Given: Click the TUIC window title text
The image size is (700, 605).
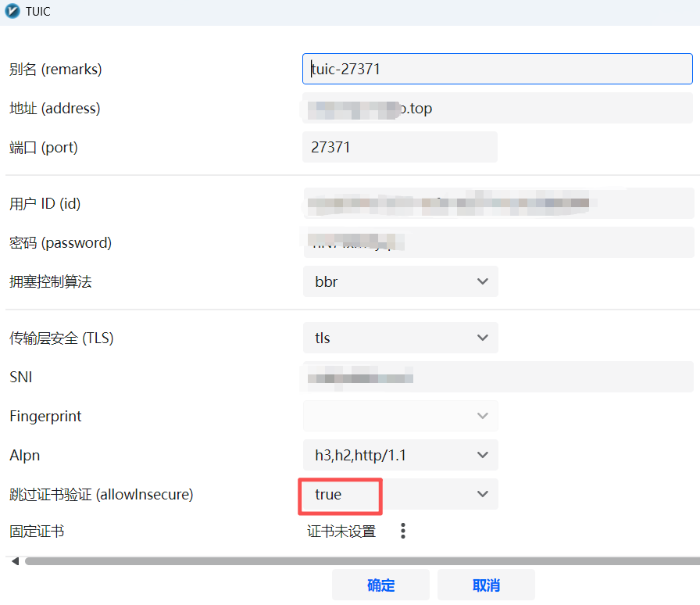Looking at the screenshot, I should point(37,12).
